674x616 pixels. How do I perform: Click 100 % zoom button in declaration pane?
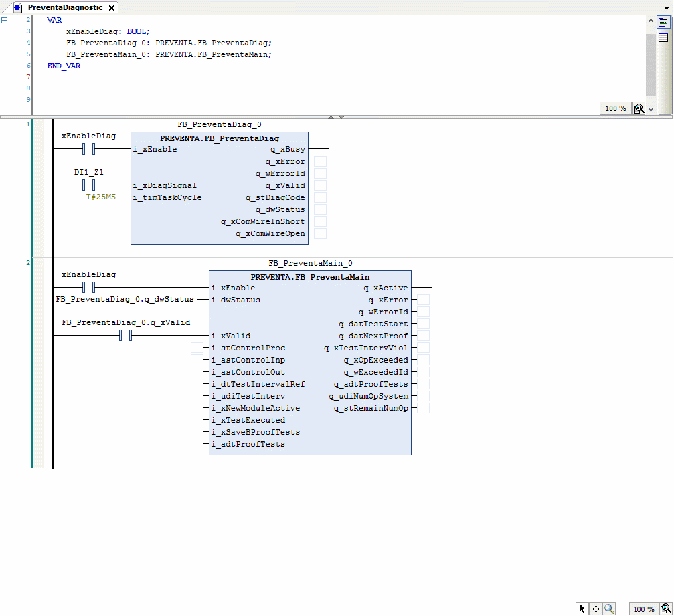tap(615, 108)
